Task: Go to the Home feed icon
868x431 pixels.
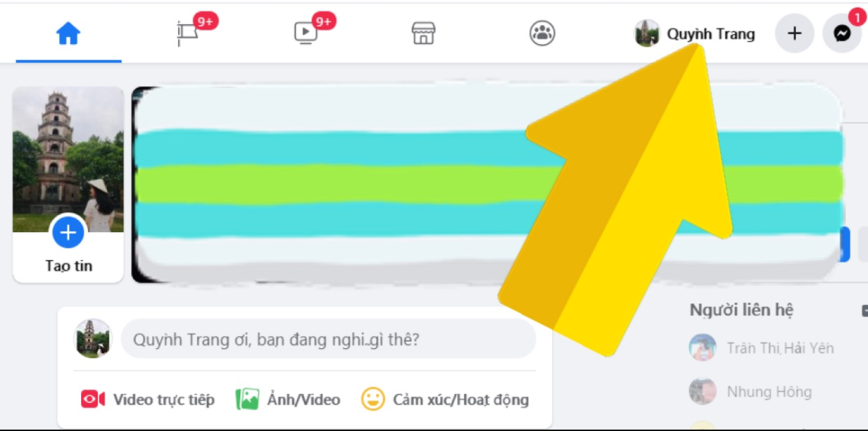Action: tap(69, 34)
